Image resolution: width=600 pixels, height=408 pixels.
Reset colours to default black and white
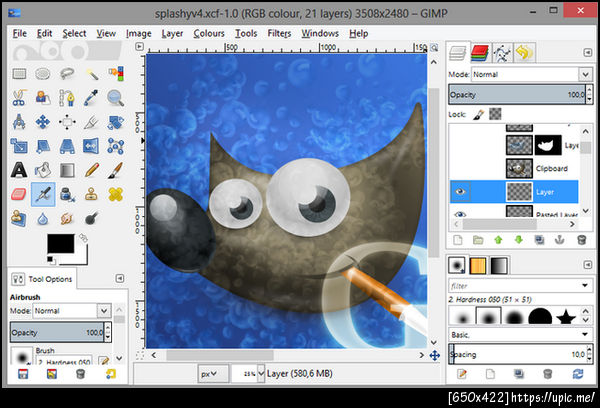pos(51,260)
